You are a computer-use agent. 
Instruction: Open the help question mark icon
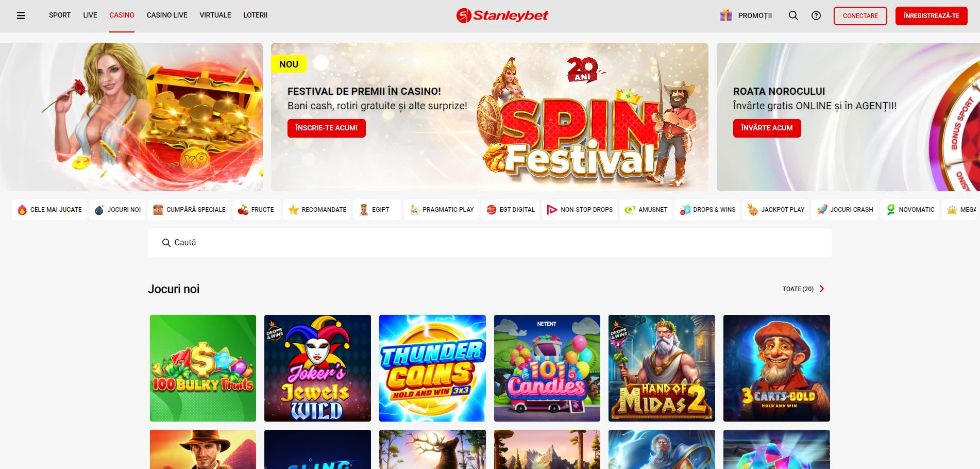tap(816, 15)
